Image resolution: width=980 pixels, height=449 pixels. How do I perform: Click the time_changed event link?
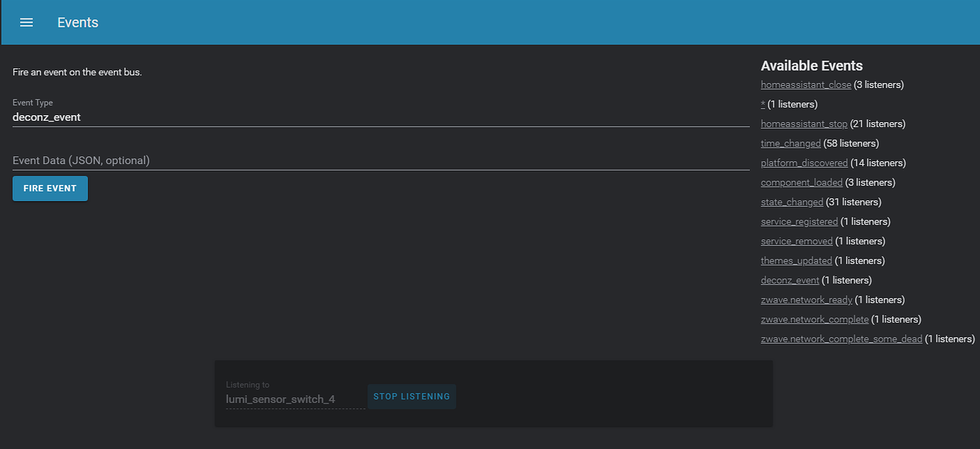point(790,143)
